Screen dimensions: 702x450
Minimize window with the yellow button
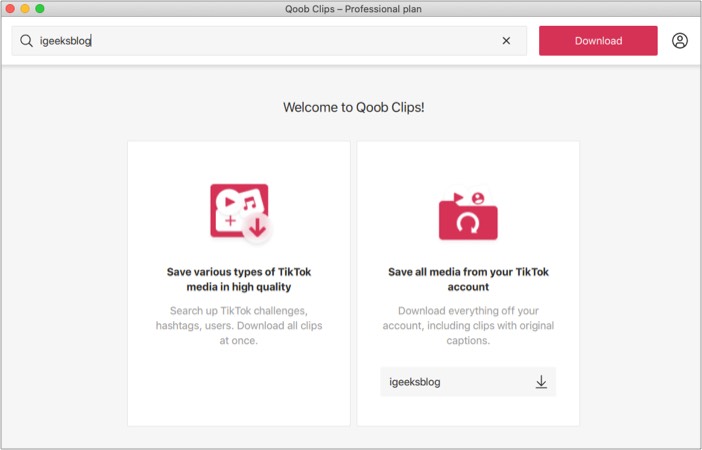coord(25,9)
